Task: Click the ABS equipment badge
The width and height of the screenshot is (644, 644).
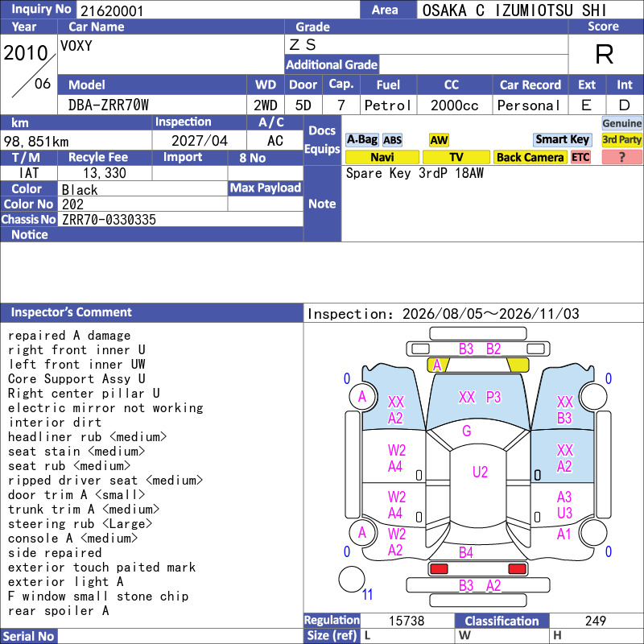Action: click(392, 140)
